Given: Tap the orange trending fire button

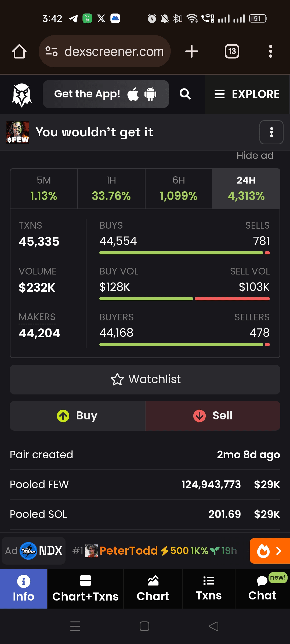Looking at the screenshot, I should tap(269, 551).
